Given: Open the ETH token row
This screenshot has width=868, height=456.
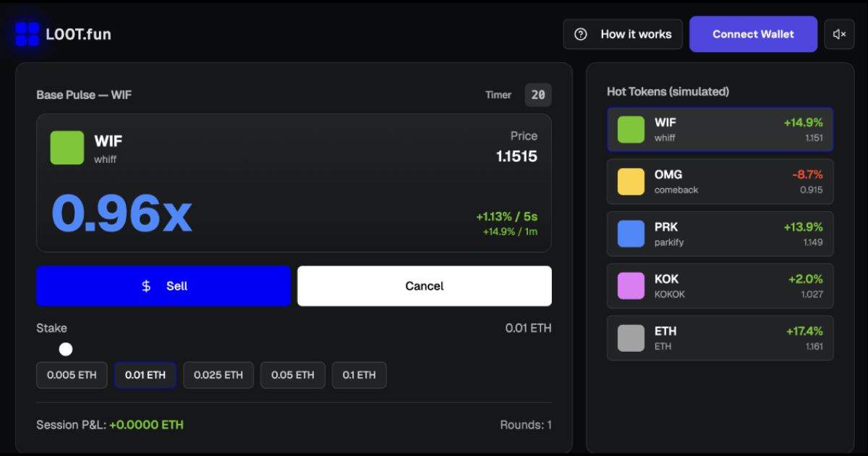Looking at the screenshot, I should click(x=720, y=338).
